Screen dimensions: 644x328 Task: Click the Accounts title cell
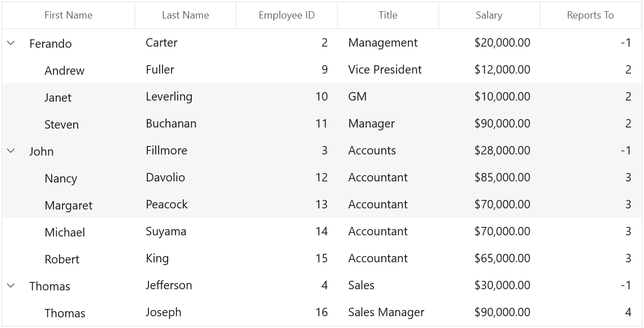click(x=388, y=151)
